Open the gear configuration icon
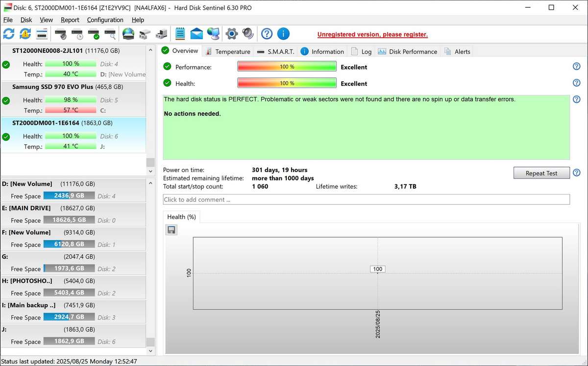Viewport: 588px width, 366px height. tap(231, 34)
